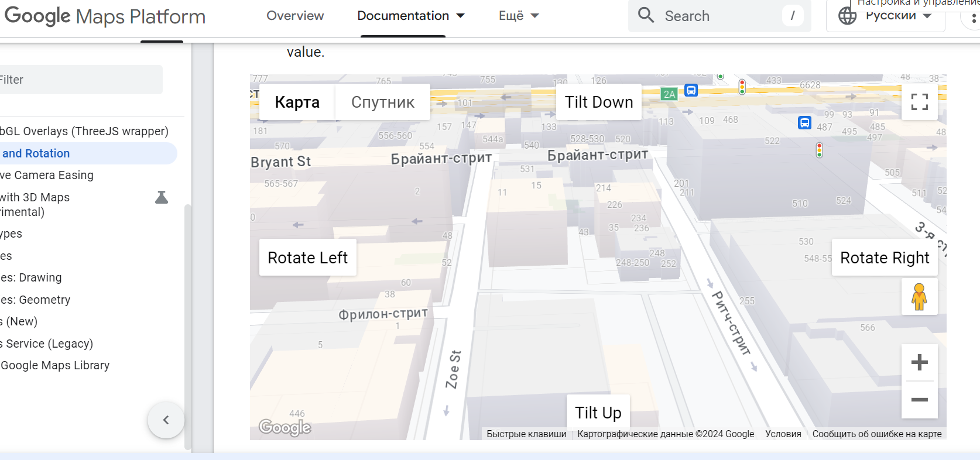Image resolution: width=980 pixels, height=460 pixels.
Task: Click the language globe icon
Action: [x=847, y=16]
